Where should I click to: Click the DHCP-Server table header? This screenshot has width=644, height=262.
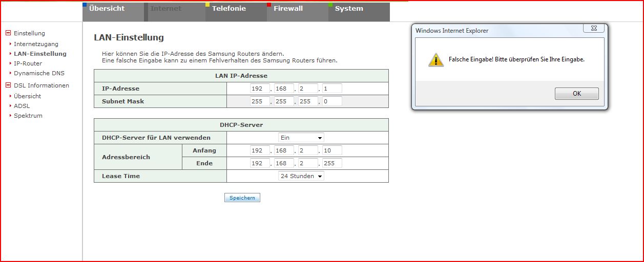(x=241, y=125)
